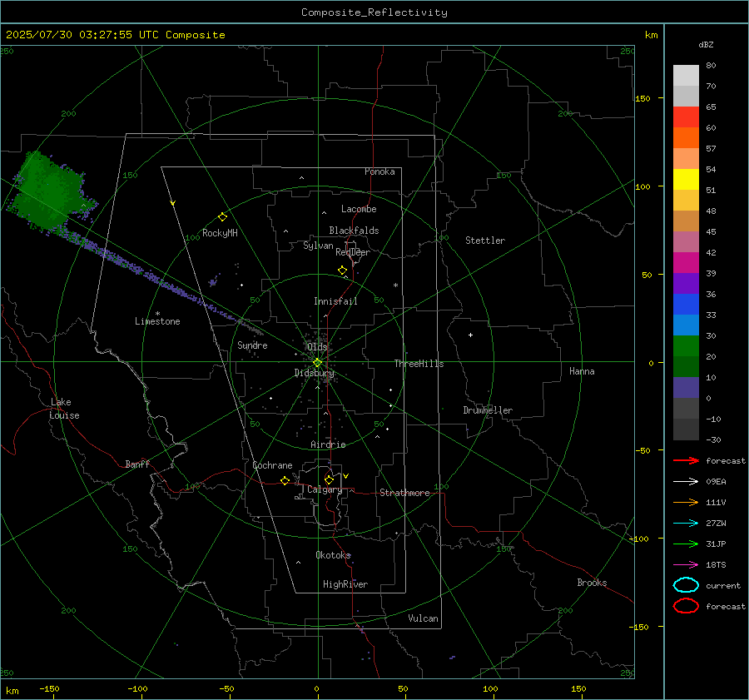Image resolution: width=749 pixels, height=700 pixels.
Task: Select the magenta 18TS arrow icon
Action: pyautogui.click(x=686, y=565)
